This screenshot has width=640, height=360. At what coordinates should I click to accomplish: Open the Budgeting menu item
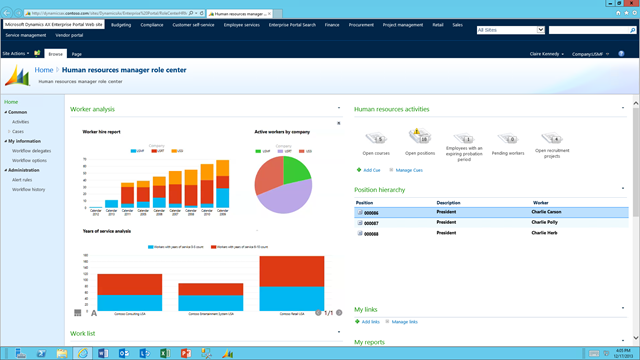point(121,25)
